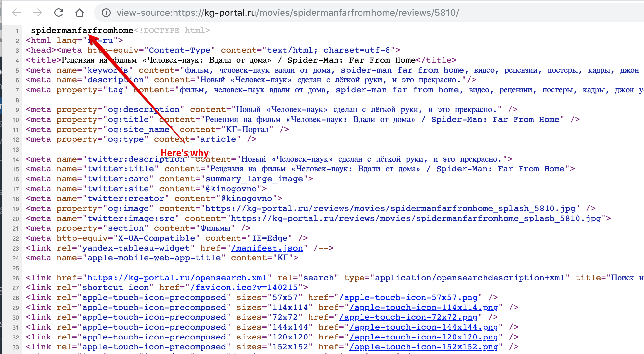Click the 'og:title' property on line 10
This screenshot has width=644, height=354.
[x=128, y=119]
